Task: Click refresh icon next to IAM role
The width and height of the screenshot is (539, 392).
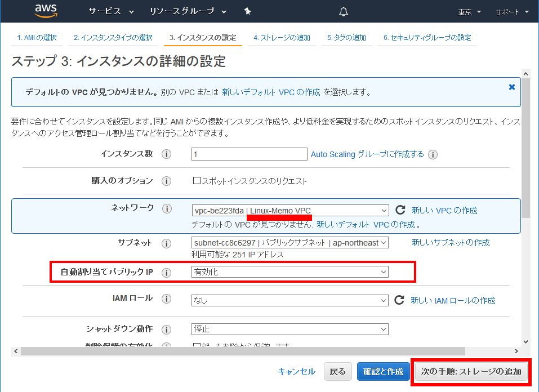Action: click(x=399, y=300)
